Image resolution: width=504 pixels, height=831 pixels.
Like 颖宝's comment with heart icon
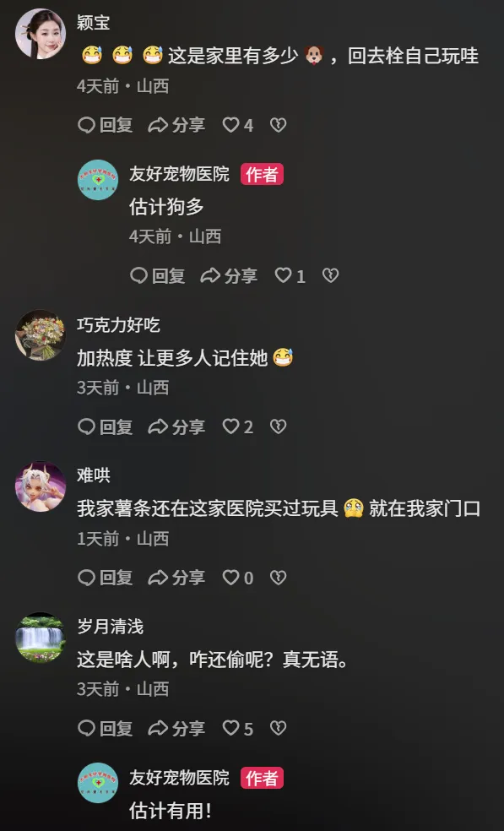tap(237, 125)
